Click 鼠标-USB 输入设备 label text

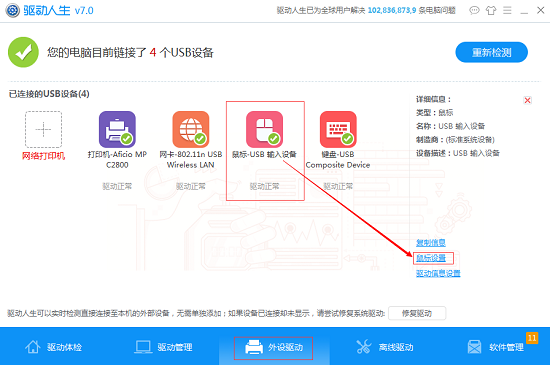(264, 154)
